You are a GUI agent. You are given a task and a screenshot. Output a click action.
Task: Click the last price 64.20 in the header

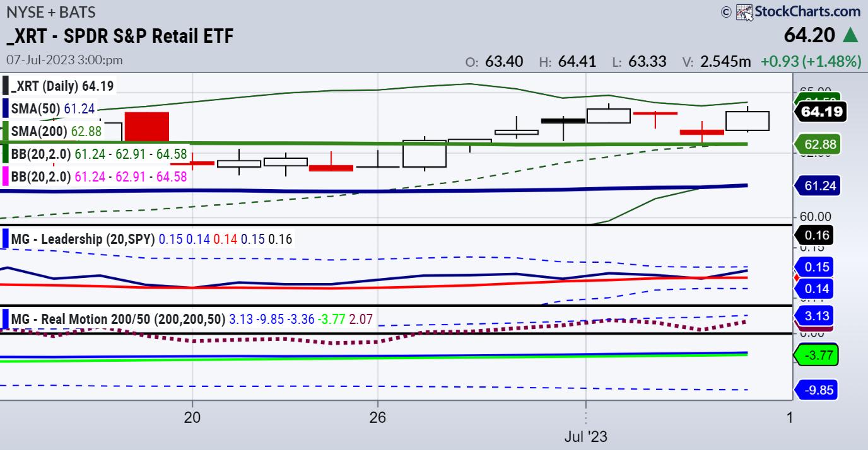pos(811,35)
